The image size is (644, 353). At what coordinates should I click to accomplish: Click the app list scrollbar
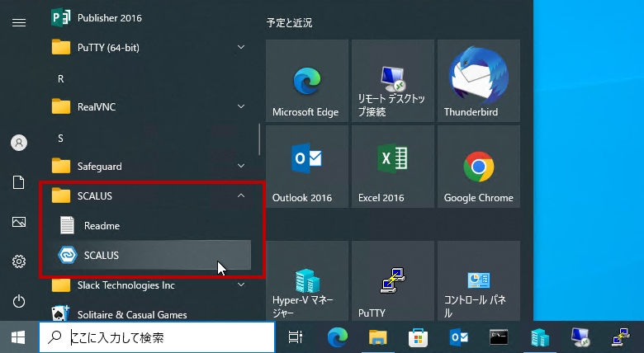point(259,139)
